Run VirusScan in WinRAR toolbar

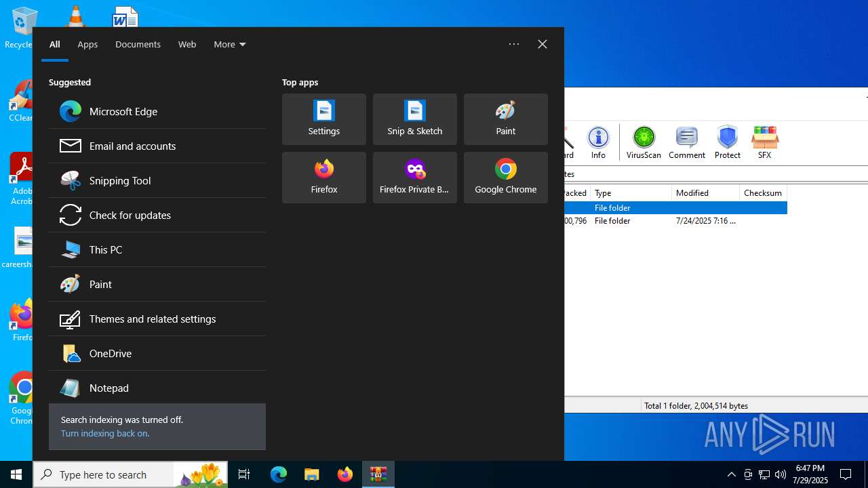click(644, 142)
